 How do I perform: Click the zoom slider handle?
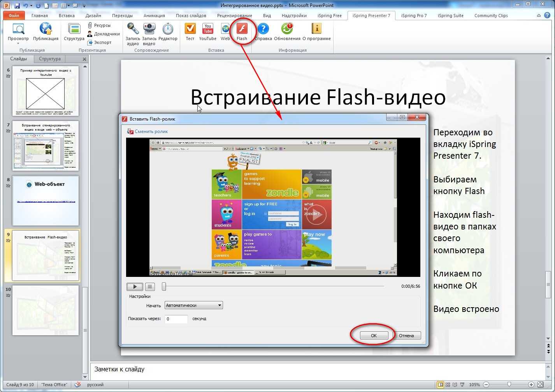pyautogui.click(x=509, y=385)
